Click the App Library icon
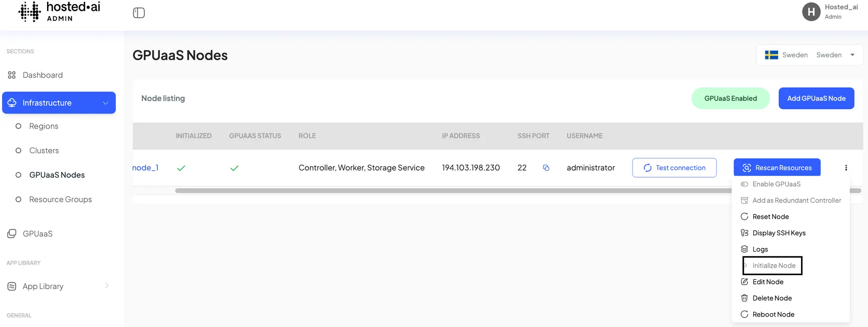This screenshot has width=868, height=327. tap(12, 286)
